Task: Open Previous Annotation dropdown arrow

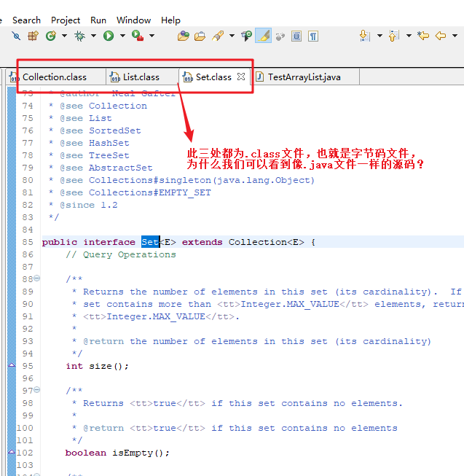Action: tap(409, 36)
